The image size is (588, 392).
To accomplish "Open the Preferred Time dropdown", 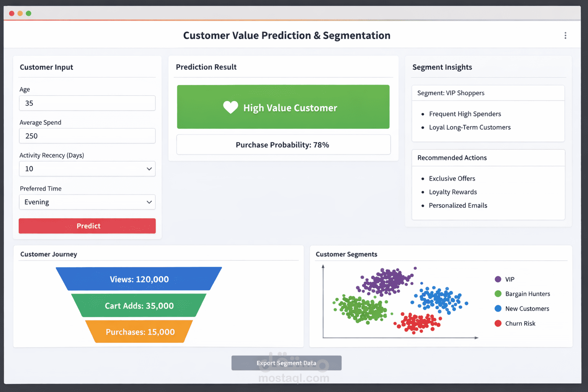I will [x=87, y=202].
